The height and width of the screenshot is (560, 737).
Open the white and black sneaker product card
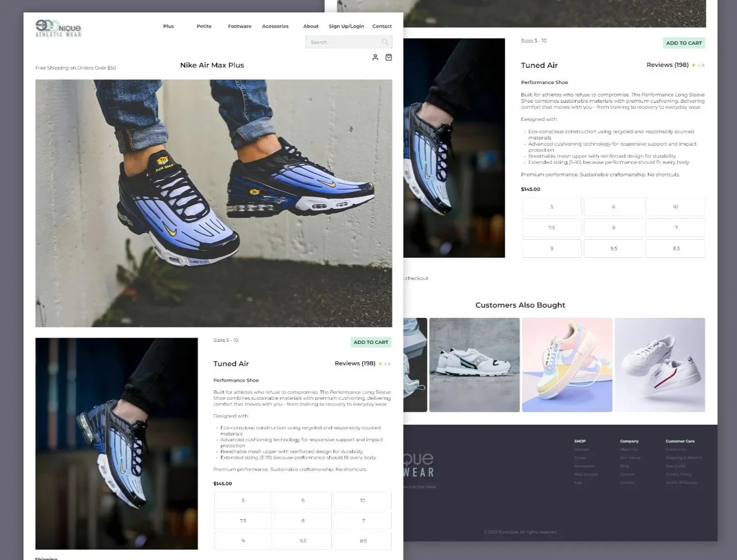coord(474,365)
